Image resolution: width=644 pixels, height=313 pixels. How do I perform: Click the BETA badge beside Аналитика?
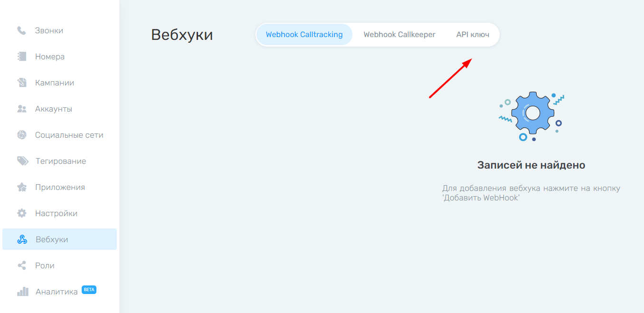[x=89, y=290]
